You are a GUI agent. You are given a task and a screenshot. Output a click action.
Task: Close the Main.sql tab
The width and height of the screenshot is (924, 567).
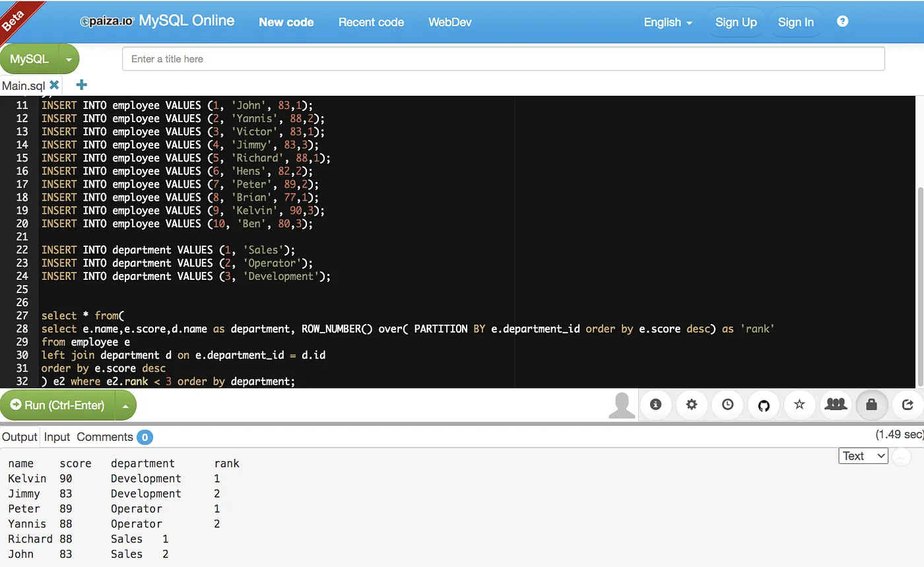(x=54, y=84)
